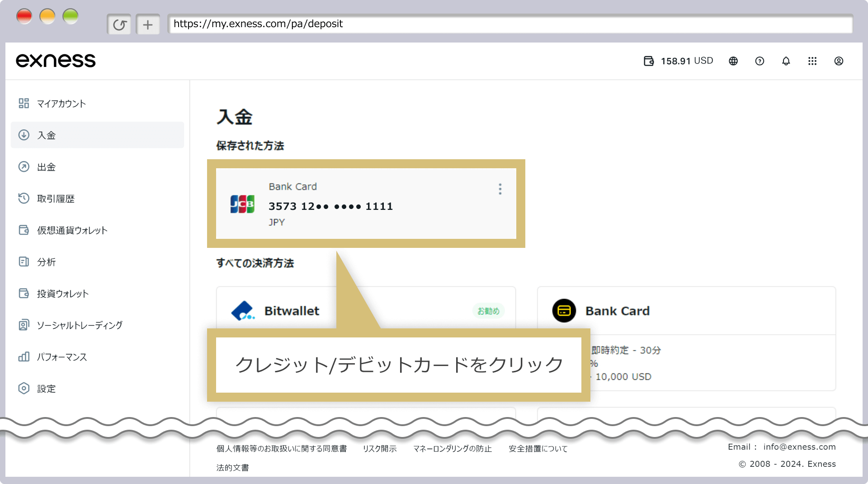The image size is (868, 484).
Task: Click the ソーシャルトレーディング icon
Action: click(x=24, y=325)
